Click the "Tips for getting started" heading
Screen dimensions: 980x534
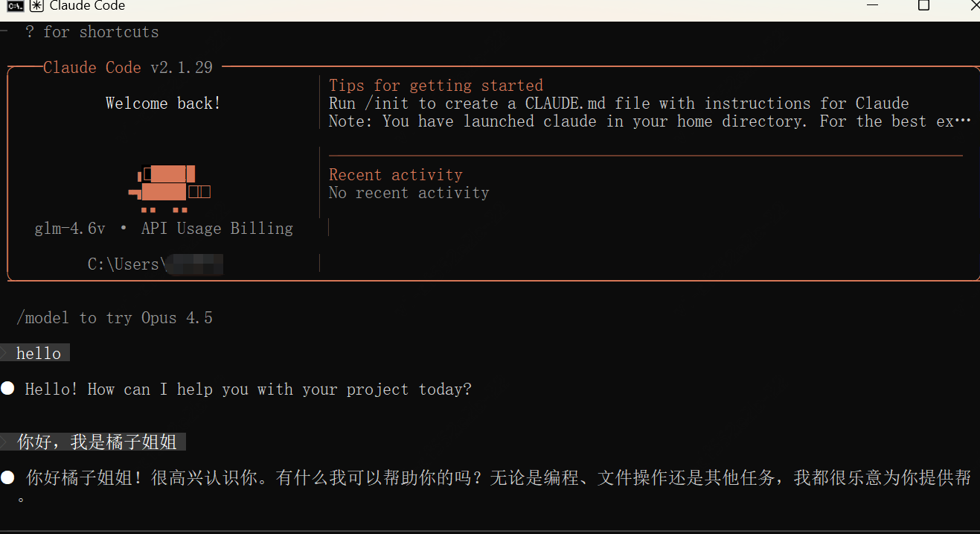coord(435,85)
